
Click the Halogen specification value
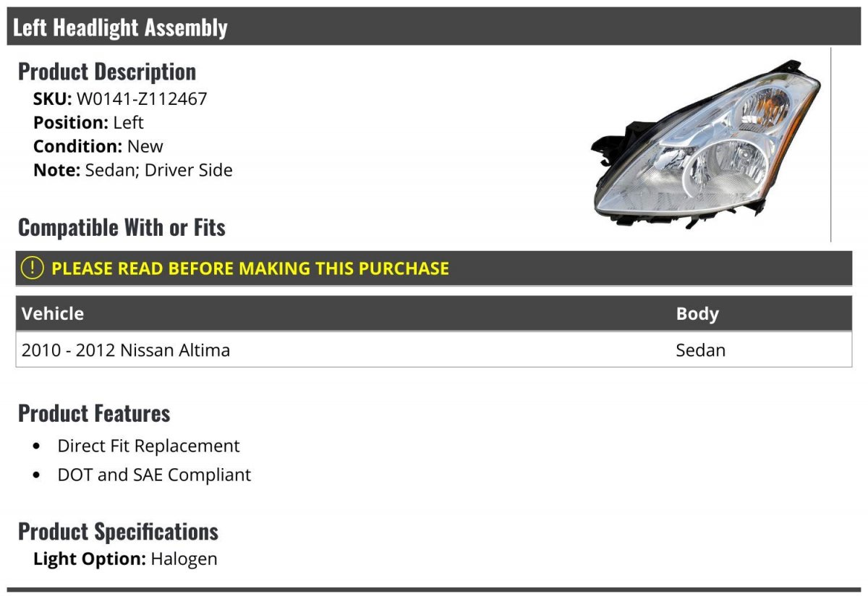(184, 558)
